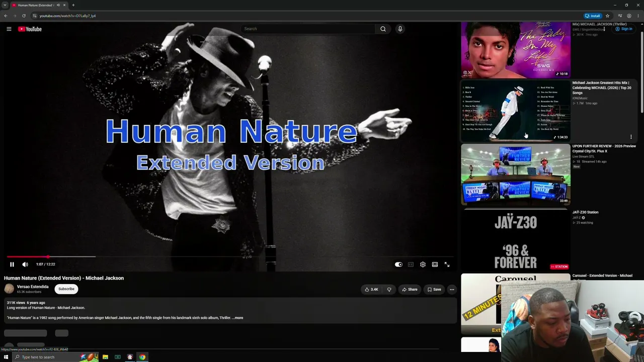Screen dimensions: 644x362
Task: Dislike the video
Action: pyautogui.click(x=389, y=290)
